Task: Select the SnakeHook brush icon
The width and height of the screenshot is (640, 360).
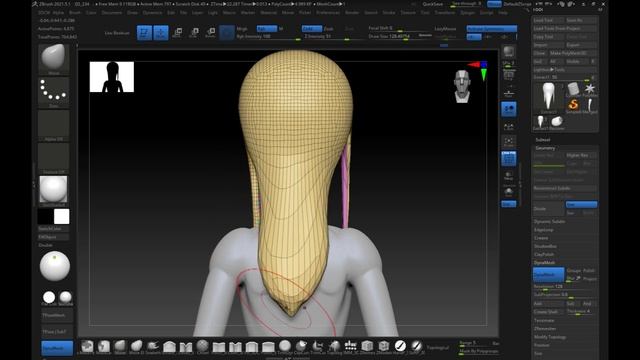Action: point(153,347)
